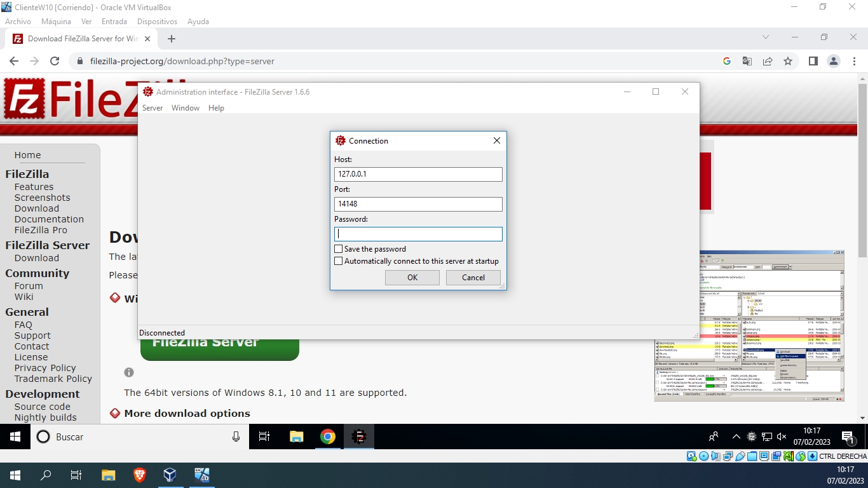This screenshot has width=868, height=488.
Task: Close the Download FileZilla Server tab
Action: (147, 39)
